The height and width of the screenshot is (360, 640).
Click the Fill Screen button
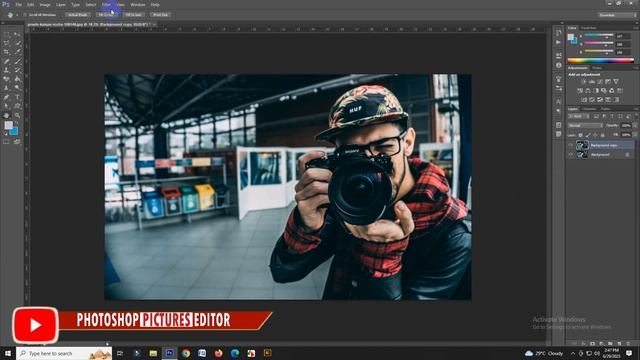click(134, 15)
